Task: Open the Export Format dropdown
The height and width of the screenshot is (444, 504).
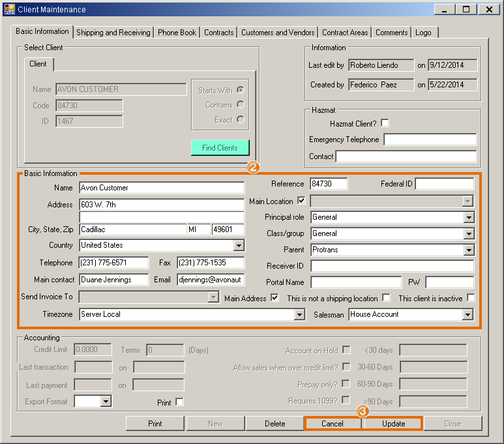Action: click(x=106, y=401)
